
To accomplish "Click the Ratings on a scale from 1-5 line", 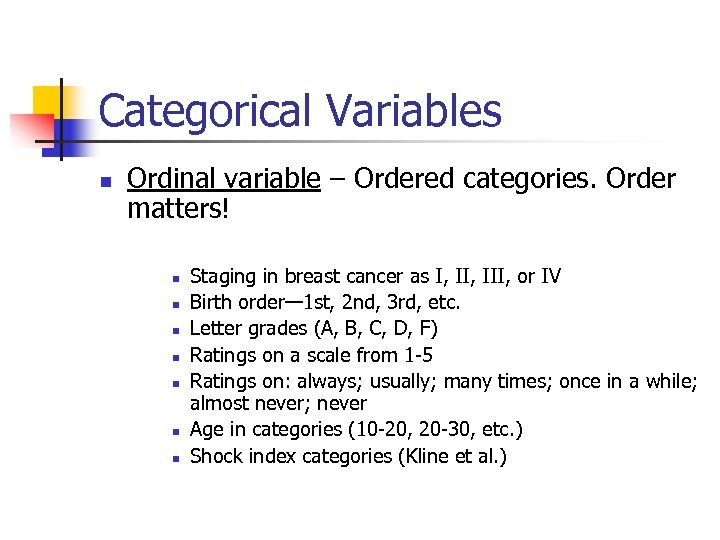I will click(311, 354).
